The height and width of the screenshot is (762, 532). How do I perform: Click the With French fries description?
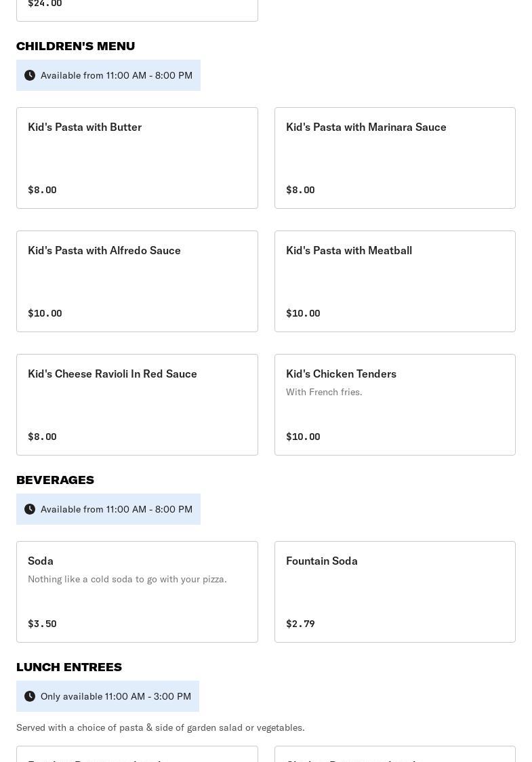324,392
